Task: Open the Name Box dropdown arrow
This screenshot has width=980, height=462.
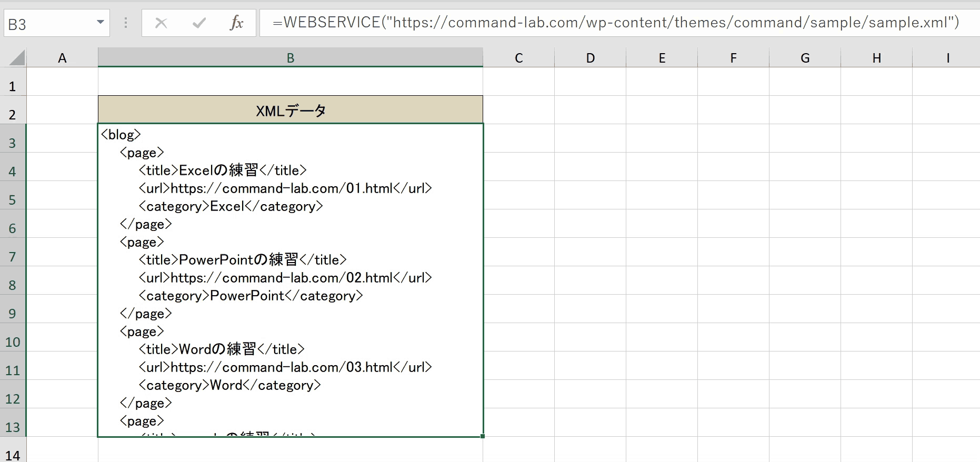Action: 100,23
